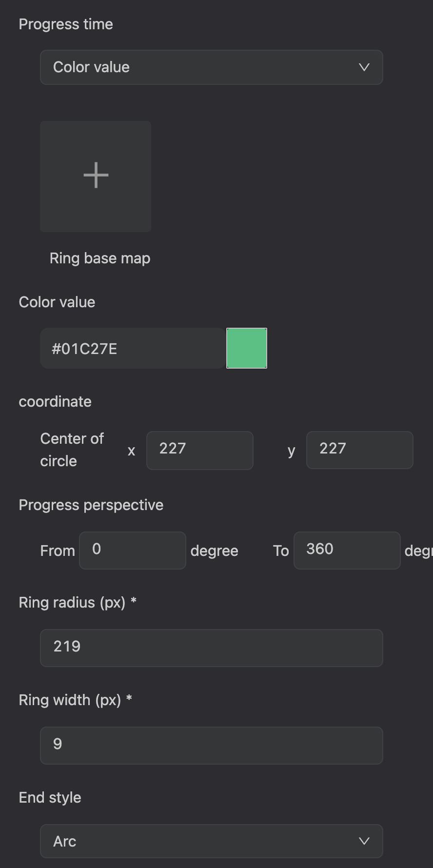Open the green color swatch picker
This screenshot has height=868, width=433.
[x=247, y=348]
